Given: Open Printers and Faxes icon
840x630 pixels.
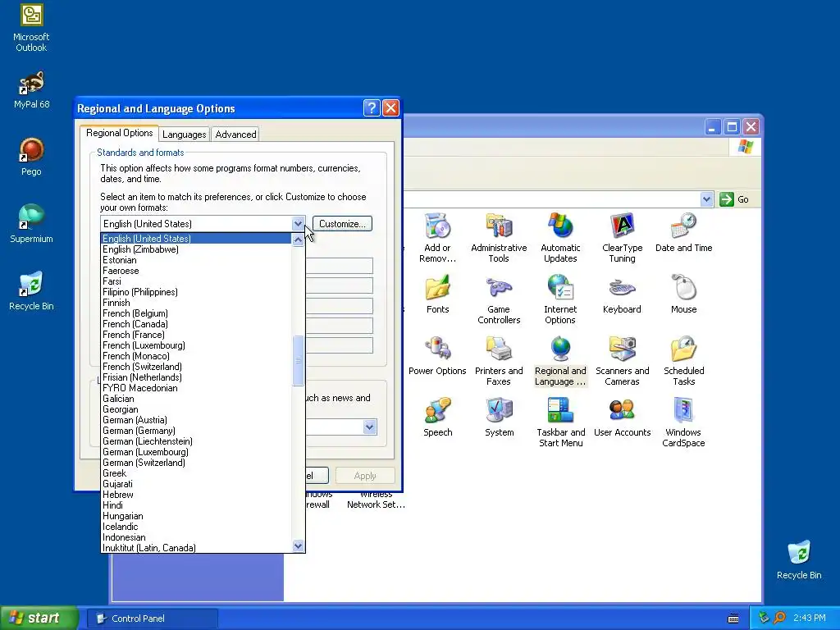Looking at the screenshot, I should tap(499, 360).
